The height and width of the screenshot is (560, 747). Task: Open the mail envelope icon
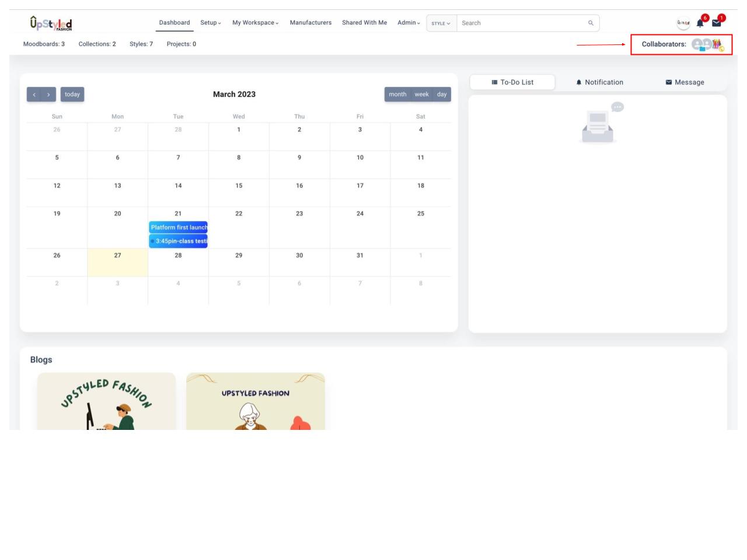click(716, 23)
